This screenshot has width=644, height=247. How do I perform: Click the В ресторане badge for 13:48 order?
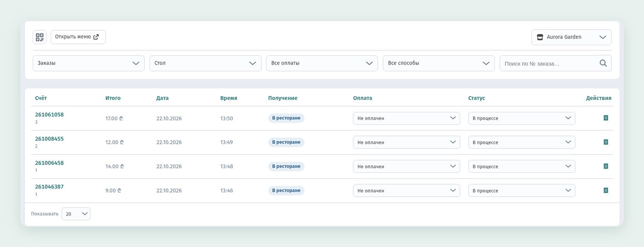coord(286,166)
